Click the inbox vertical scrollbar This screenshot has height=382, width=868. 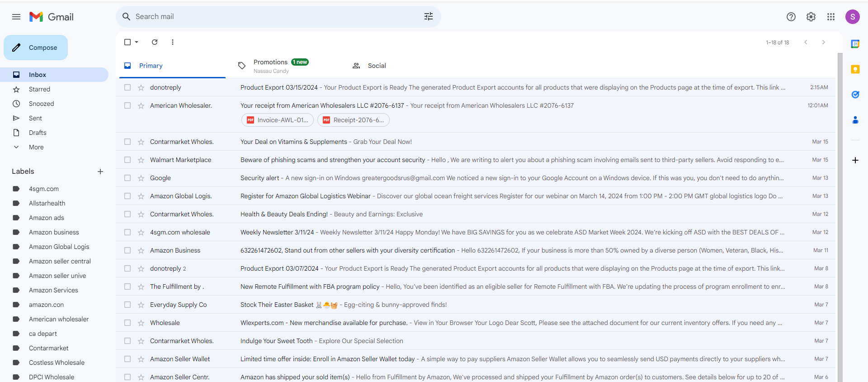[840, 217]
